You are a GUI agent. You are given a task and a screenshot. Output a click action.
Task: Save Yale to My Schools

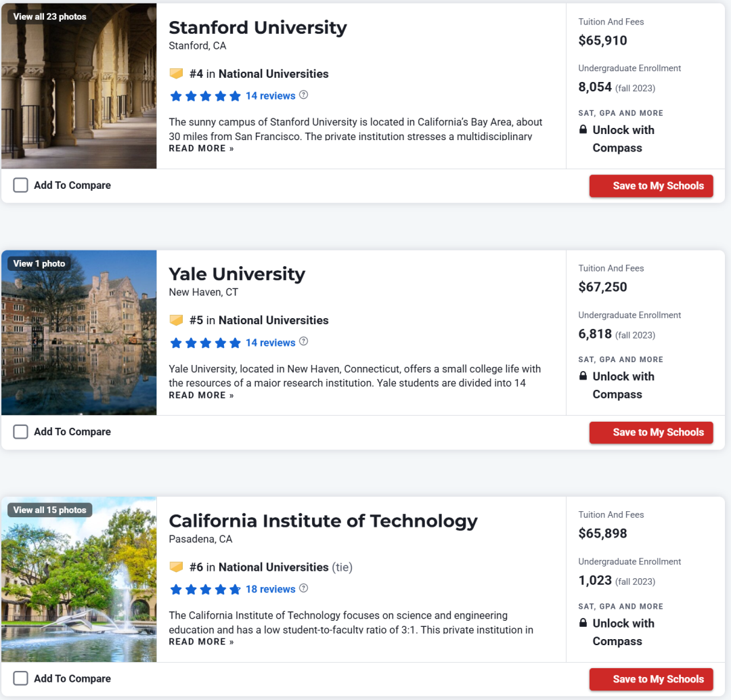[651, 433]
